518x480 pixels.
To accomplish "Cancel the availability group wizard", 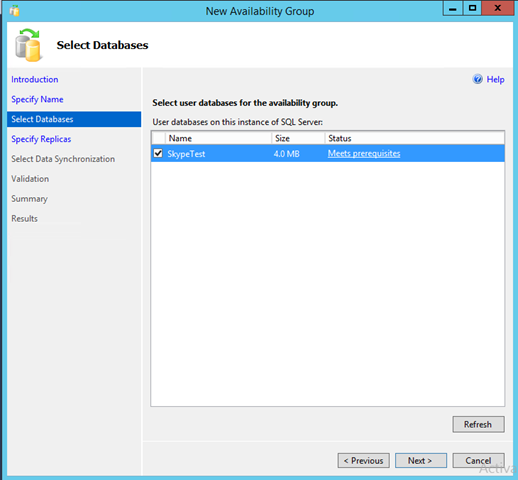I will pos(478,461).
